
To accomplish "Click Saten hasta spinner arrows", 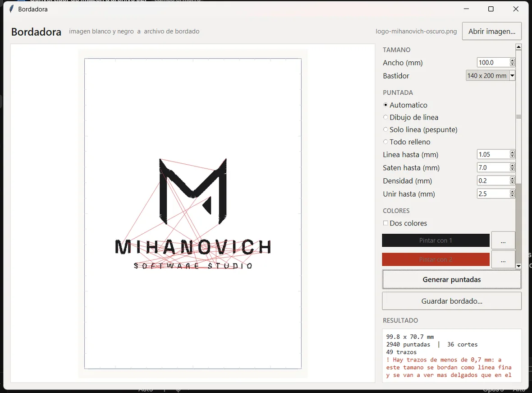I will pos(512,167).
